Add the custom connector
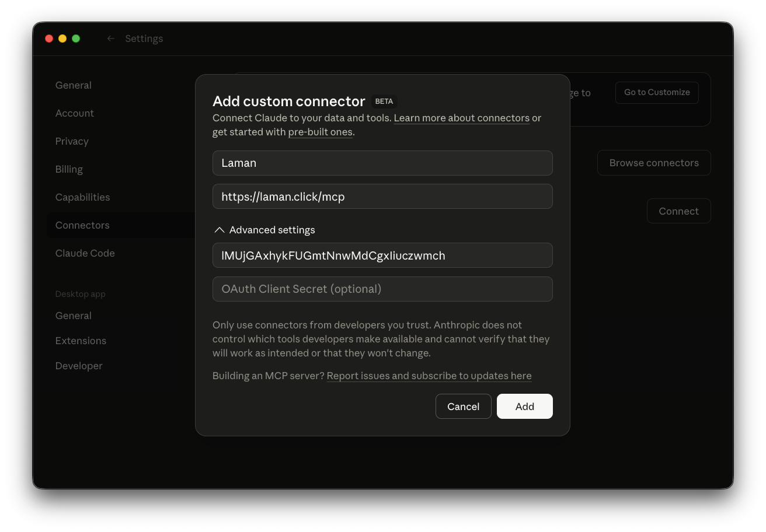766x532 pixels. pyautogui.click(x=525, y=407)
